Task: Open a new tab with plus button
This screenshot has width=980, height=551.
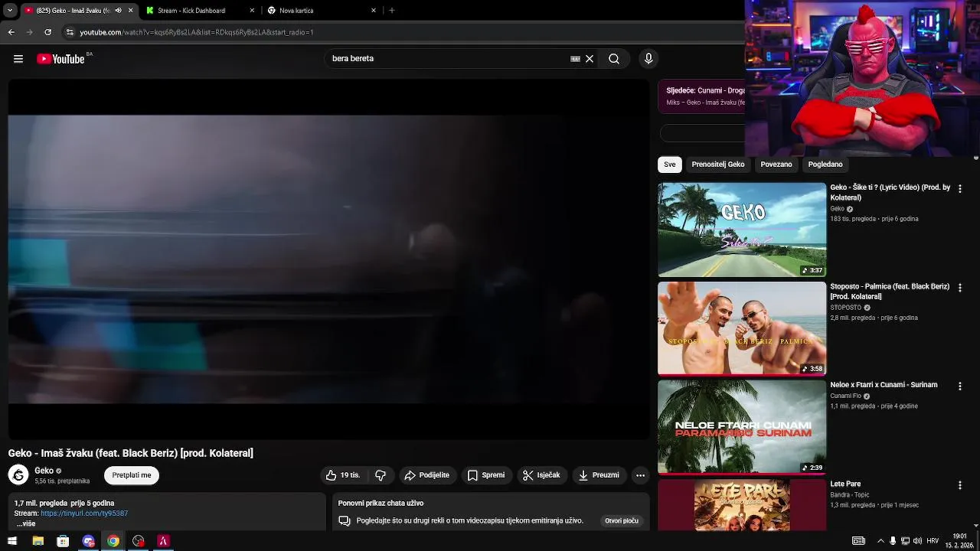Action: (x=392, y=11)
